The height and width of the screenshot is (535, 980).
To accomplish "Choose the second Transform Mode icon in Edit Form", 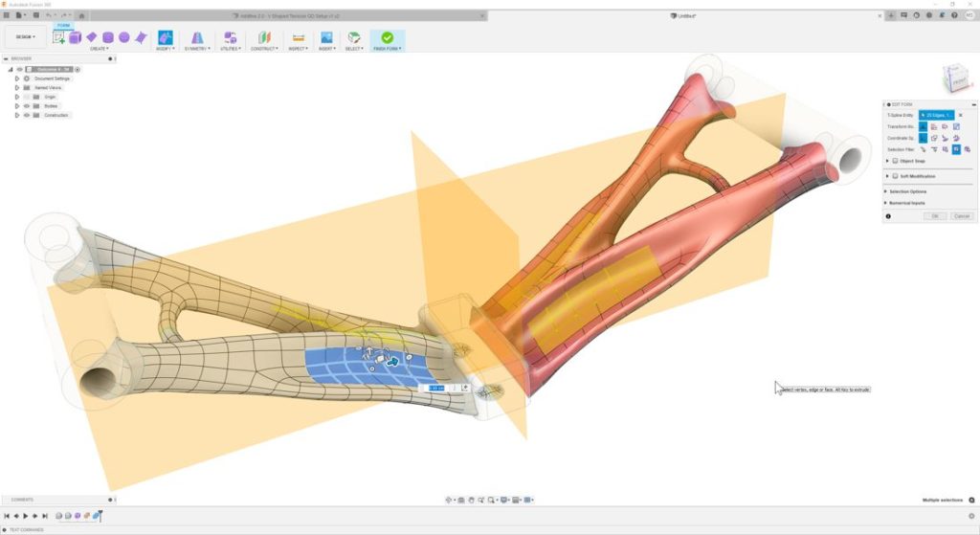I will click(x=934, y=127).
